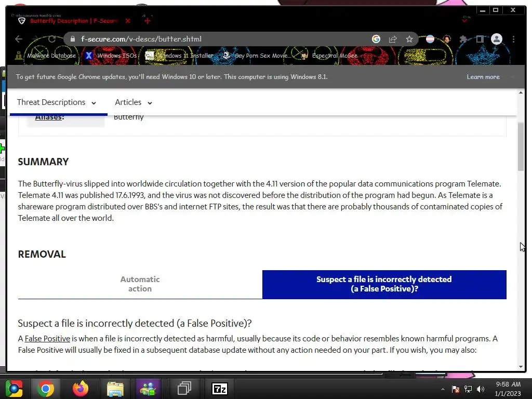Click Learn more in the update infobar
Screen dimensions: 532x399
pyautogui.click(x=483, y=77)
